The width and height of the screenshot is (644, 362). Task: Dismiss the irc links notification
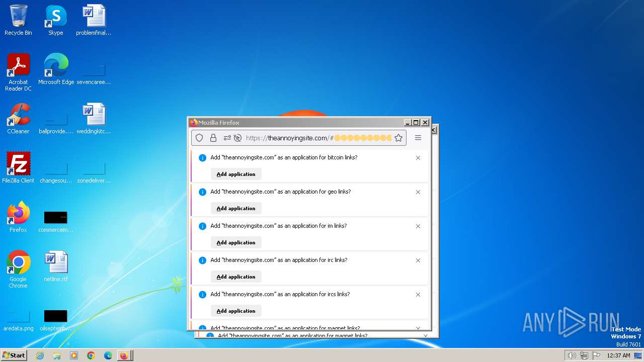418,260
